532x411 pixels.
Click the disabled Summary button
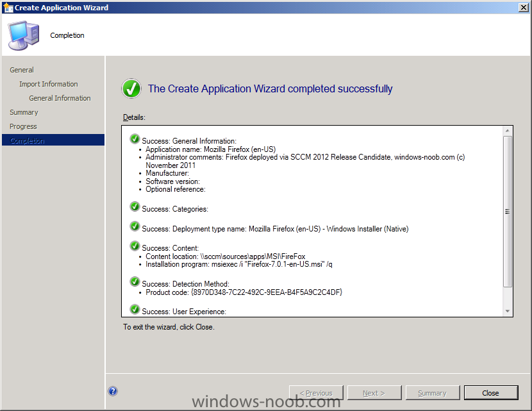point(432,393)
